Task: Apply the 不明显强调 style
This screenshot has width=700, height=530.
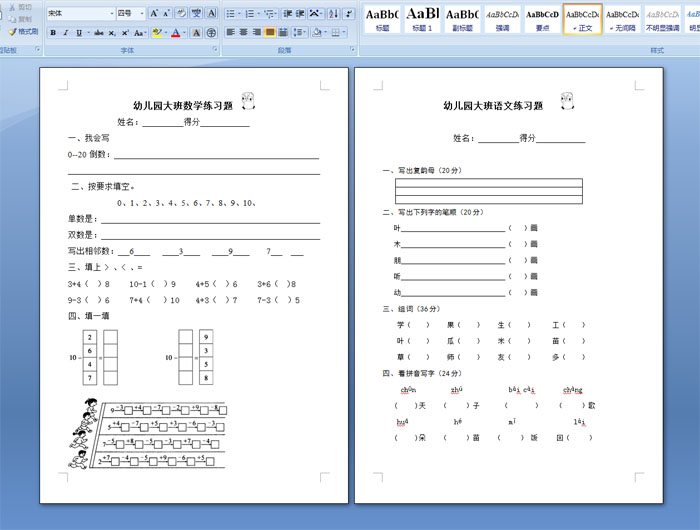Action: point(663,19)
